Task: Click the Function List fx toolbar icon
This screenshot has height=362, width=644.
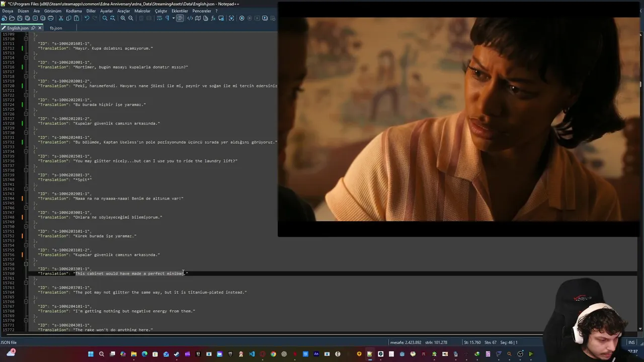Action: [213, 18]
